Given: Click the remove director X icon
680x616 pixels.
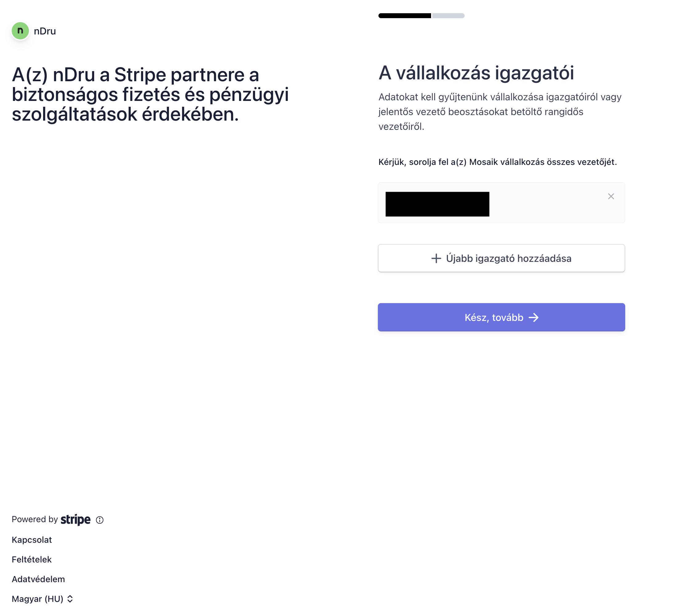Looking at the screenshot, I should click(x=611, y=196).
